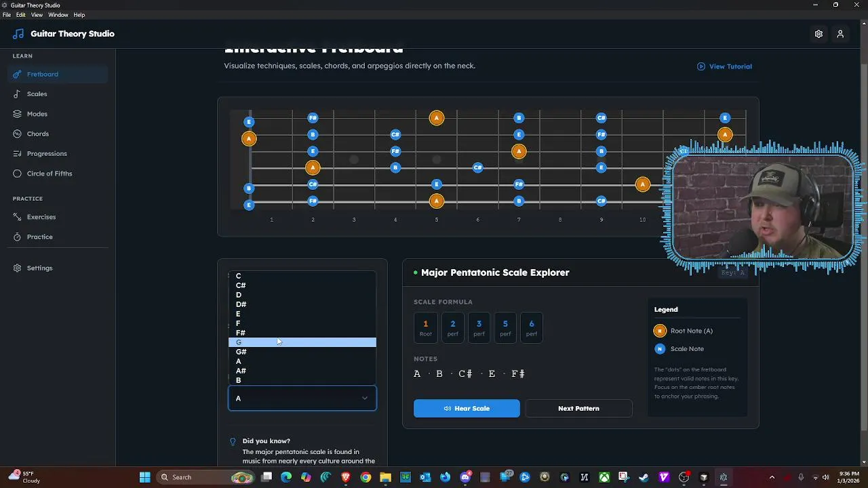Click the scale formula degree 3 box

pyautogui.click(x=479, y=327)
